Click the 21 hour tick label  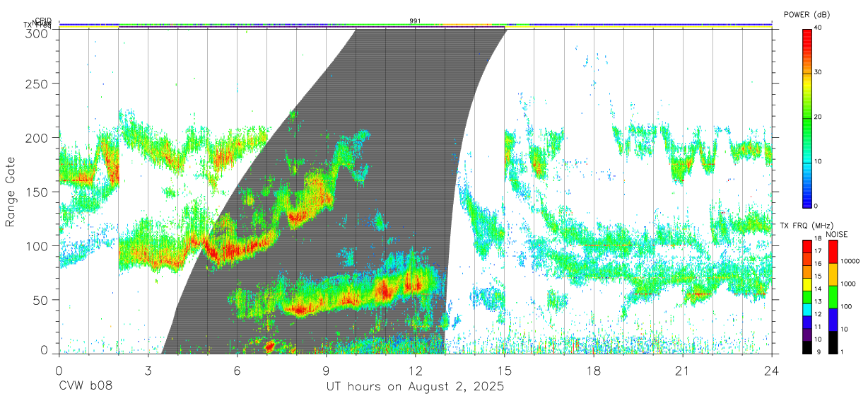point(683,370)
